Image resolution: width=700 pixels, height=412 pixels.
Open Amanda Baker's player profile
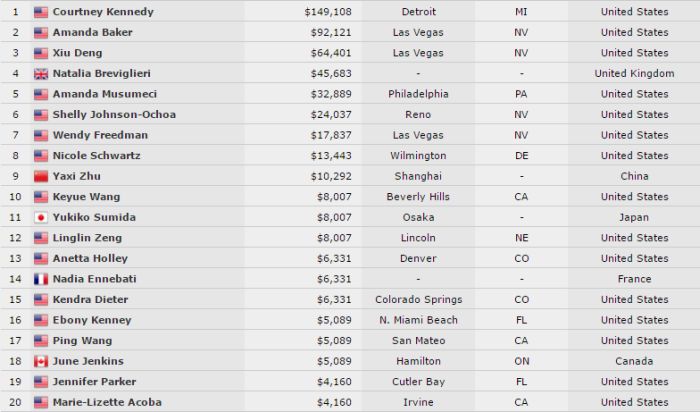(92, 32)
